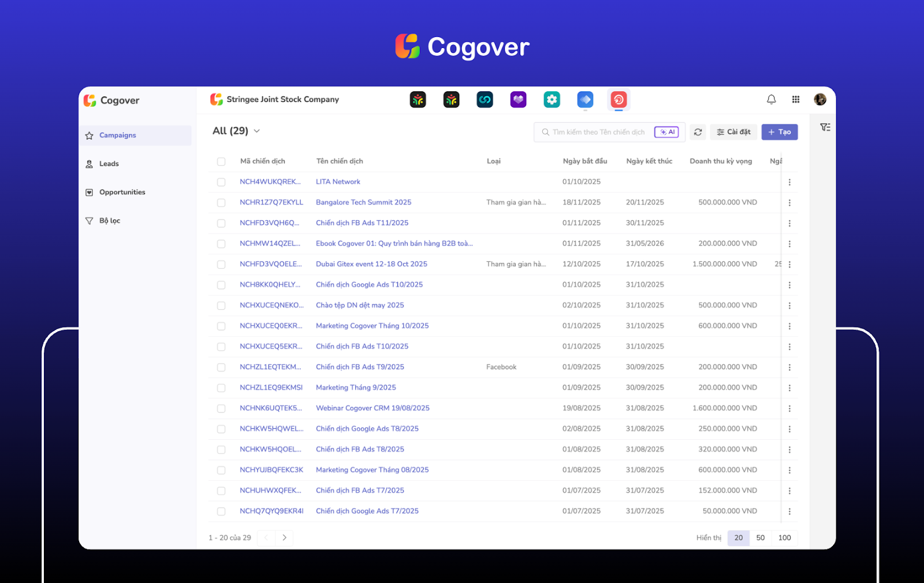The image size is (924, 583).
Task: Click the notification bell icon
Action: tap(771, 99)
